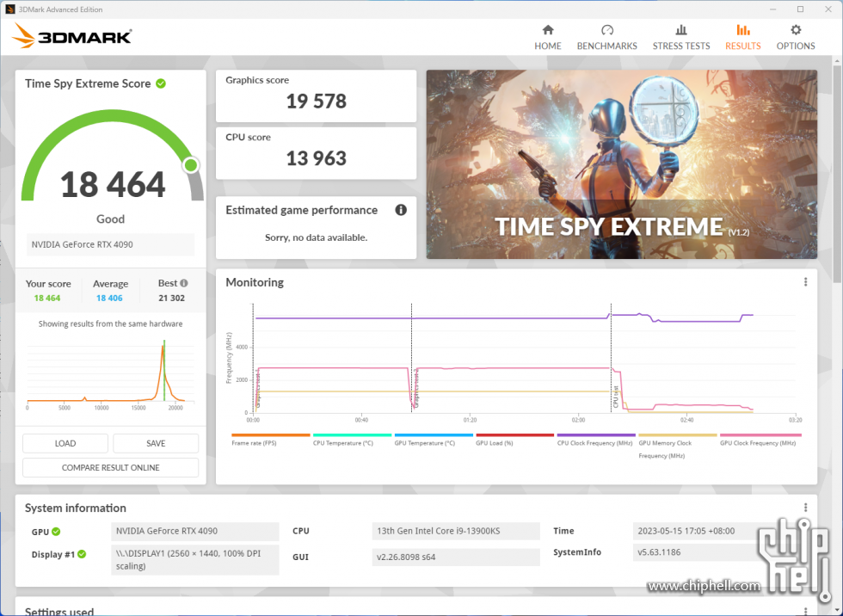
Task: Click Your score value 18 464
Action: 47,298
